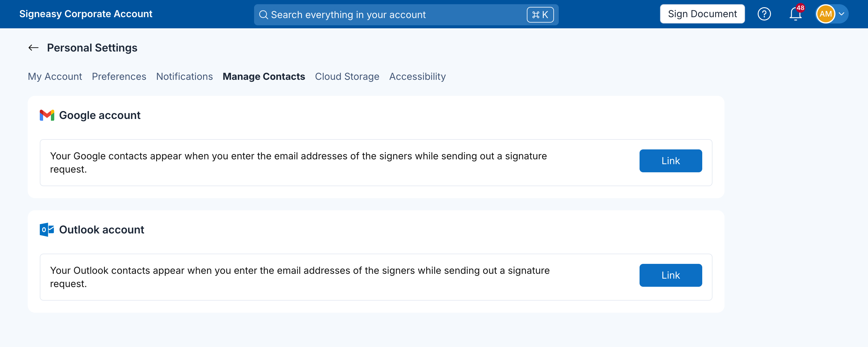The width and height of the screenshot is (868, 347).
Task: Click the Google contacts description text
Action: (x=298, y=163)
